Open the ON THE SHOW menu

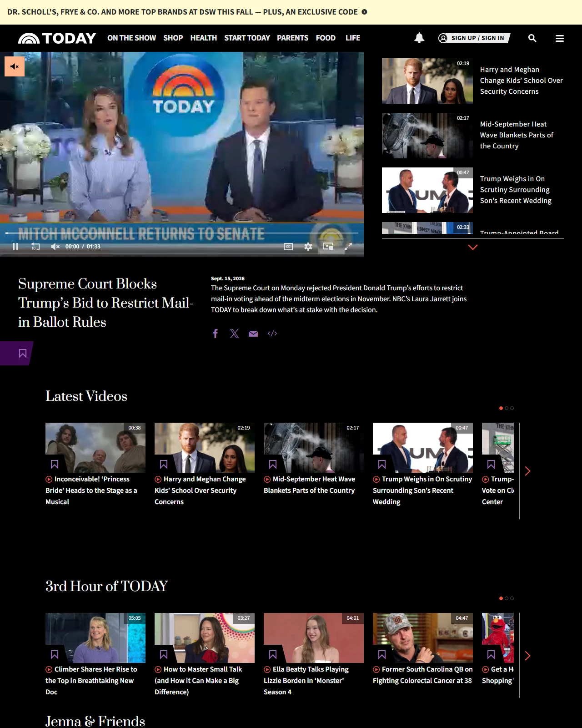click(x=131, y=38)
